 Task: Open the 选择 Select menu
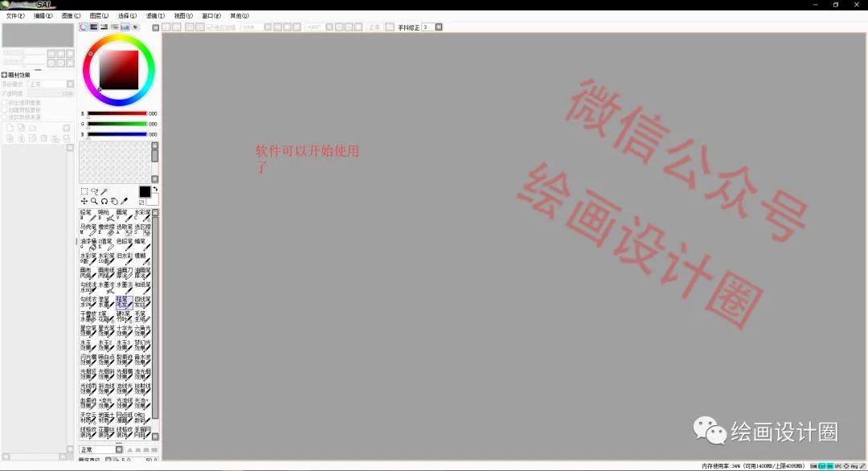(x=127, y=15)
